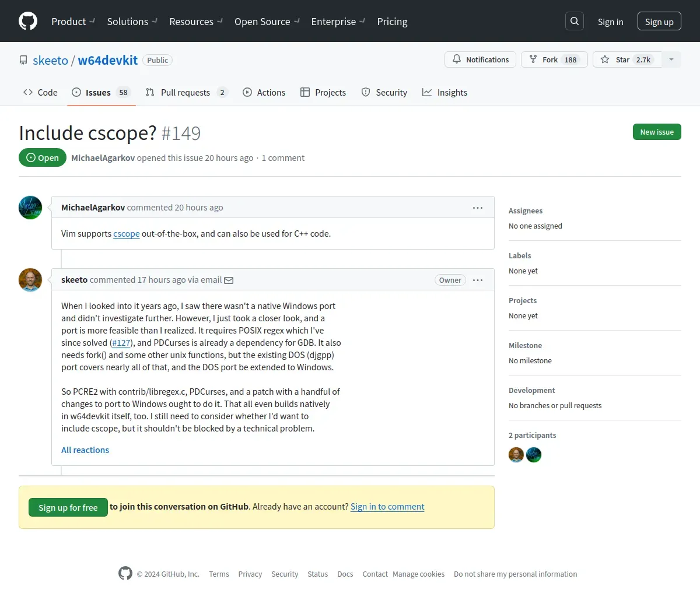Select Manage cookies in the footer

point(419,574)
